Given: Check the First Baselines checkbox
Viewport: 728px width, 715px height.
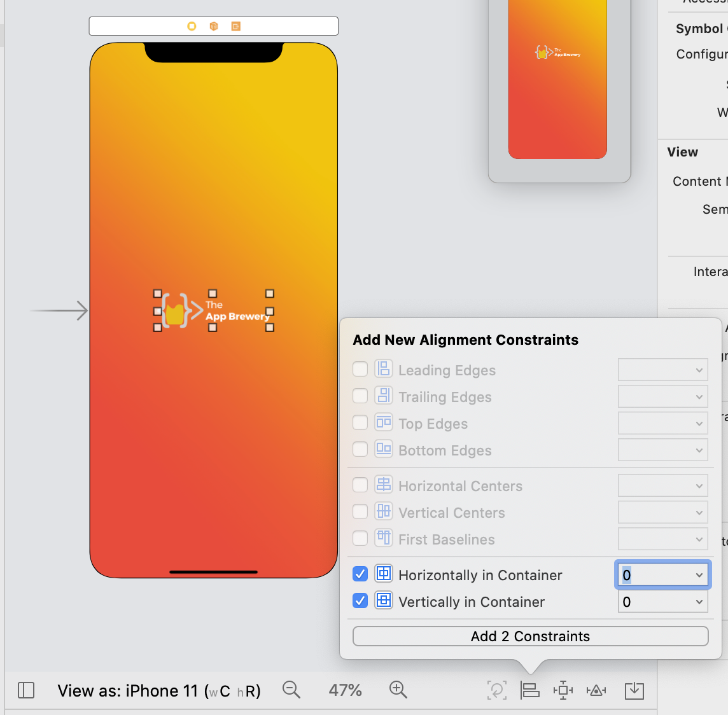Looking at the screenshot, I should click(x=360, y=538).
